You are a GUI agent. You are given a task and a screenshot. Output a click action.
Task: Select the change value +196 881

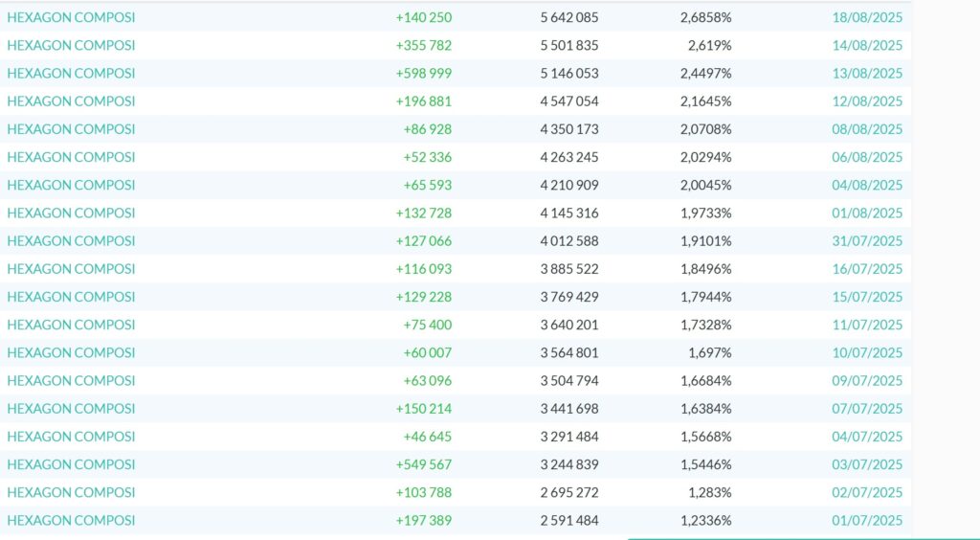(x=424, y=101)
